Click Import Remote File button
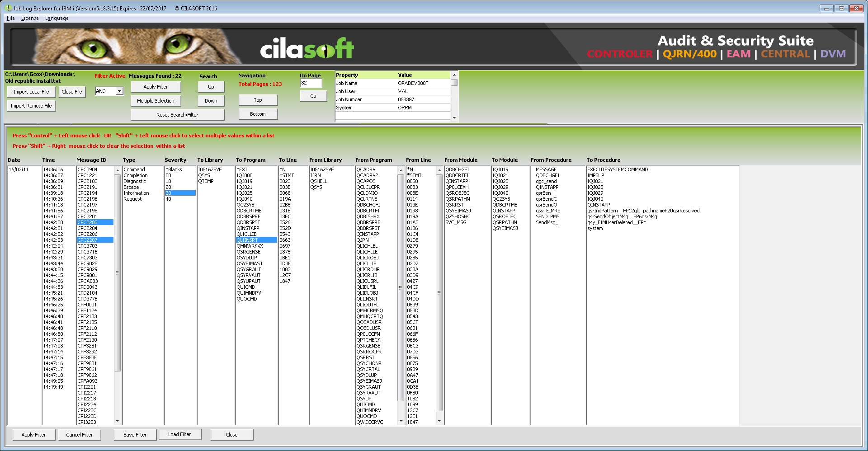 (31, 106)
